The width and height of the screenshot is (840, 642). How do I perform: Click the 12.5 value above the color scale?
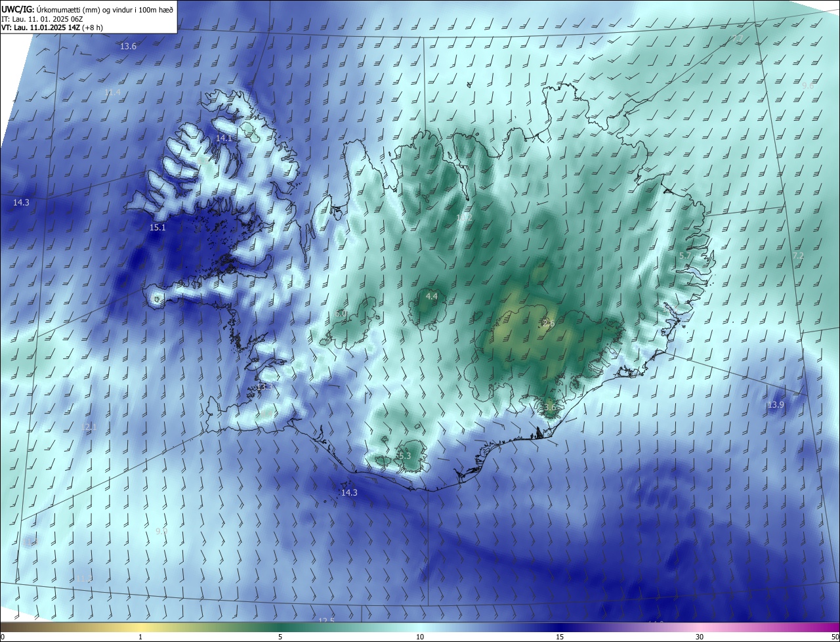(326, 620)
